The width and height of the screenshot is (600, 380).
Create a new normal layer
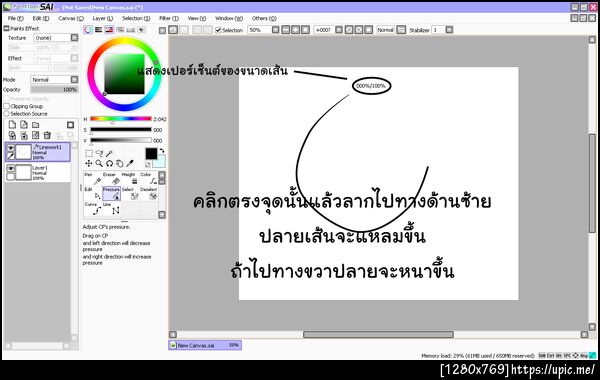pyautogui.click(x=12, y=125)
